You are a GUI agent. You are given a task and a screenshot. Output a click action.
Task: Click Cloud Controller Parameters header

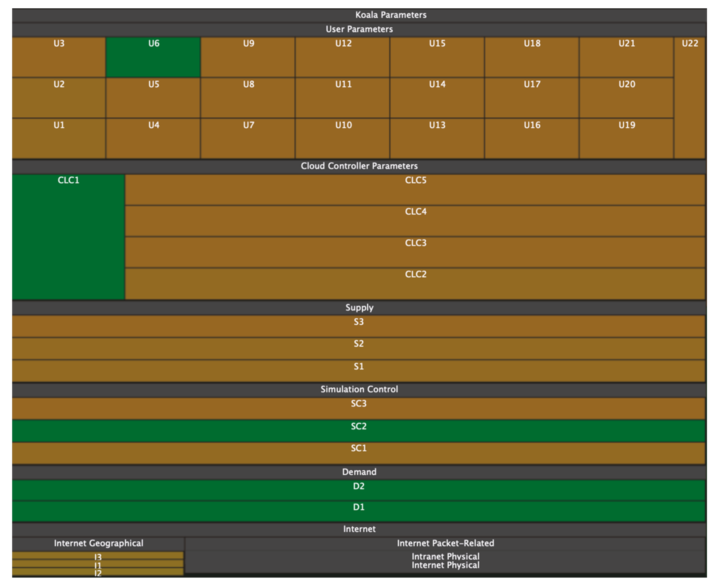359,166
